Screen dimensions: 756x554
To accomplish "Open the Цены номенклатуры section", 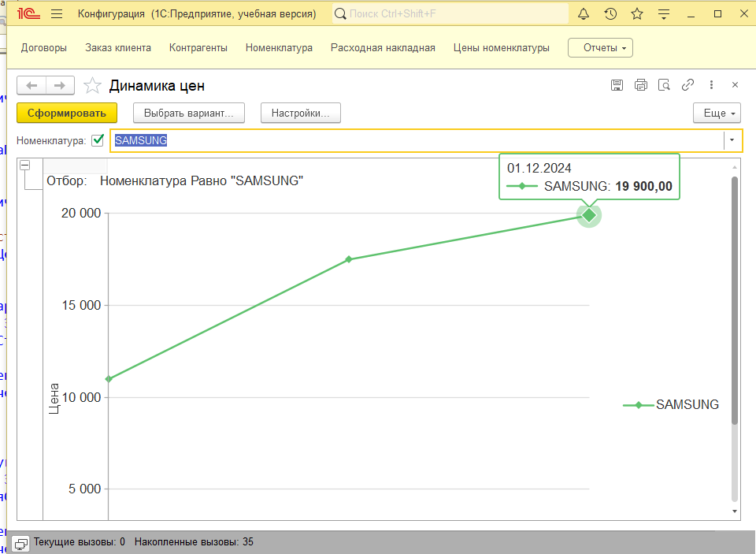I will click(x=502, y=48).
